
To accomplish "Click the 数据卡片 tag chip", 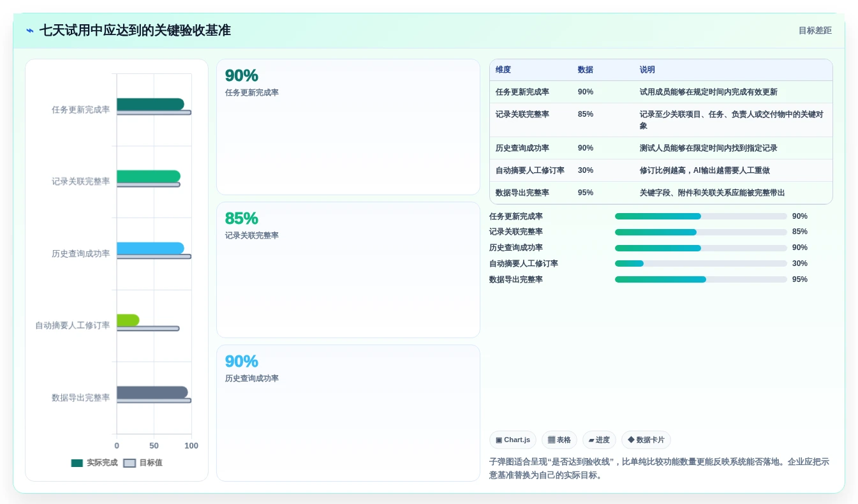I will pyautogui.click(x=646, y=440).
